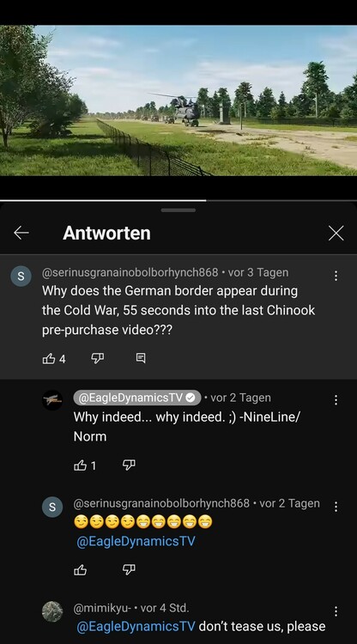
Task: Tap the blue @EagleDynamicsTV mention under emojis
Action: pos(136,541)
